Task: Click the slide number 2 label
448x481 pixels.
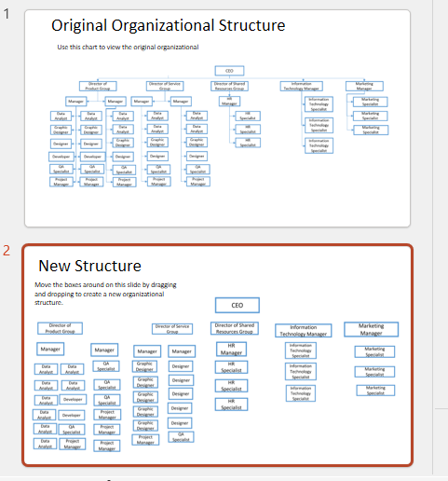Action: (7, 251)
